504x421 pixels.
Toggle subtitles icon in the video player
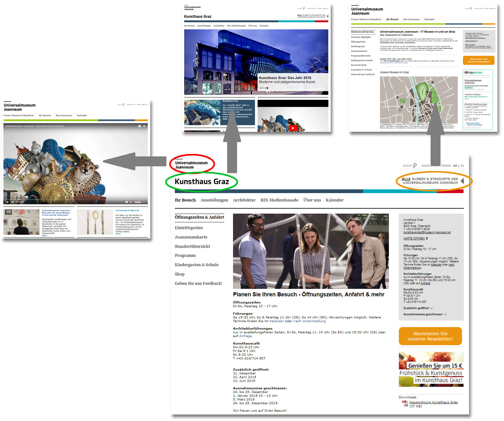[x=127, y=202]
